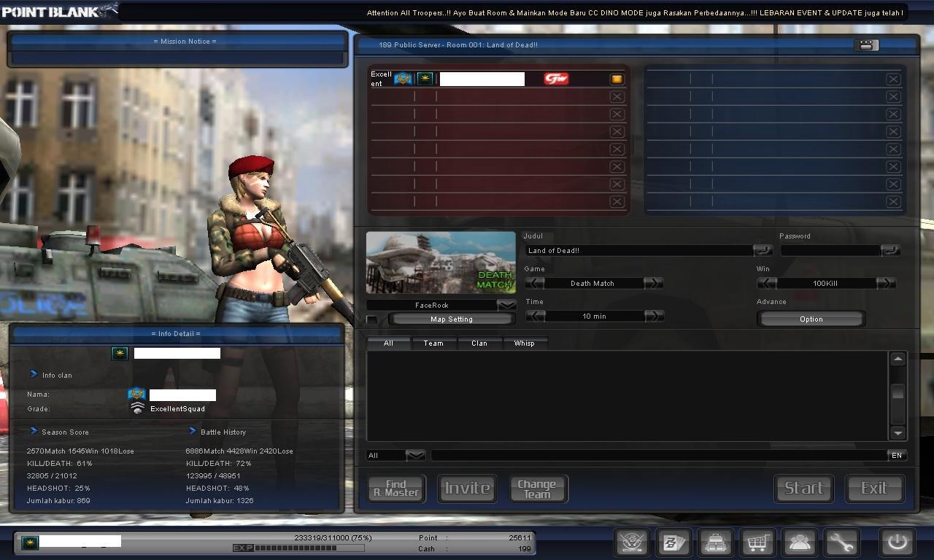The width and height of the screenshot is (934, 560).
Task: Click the Password input field
Action: point(830,250)
